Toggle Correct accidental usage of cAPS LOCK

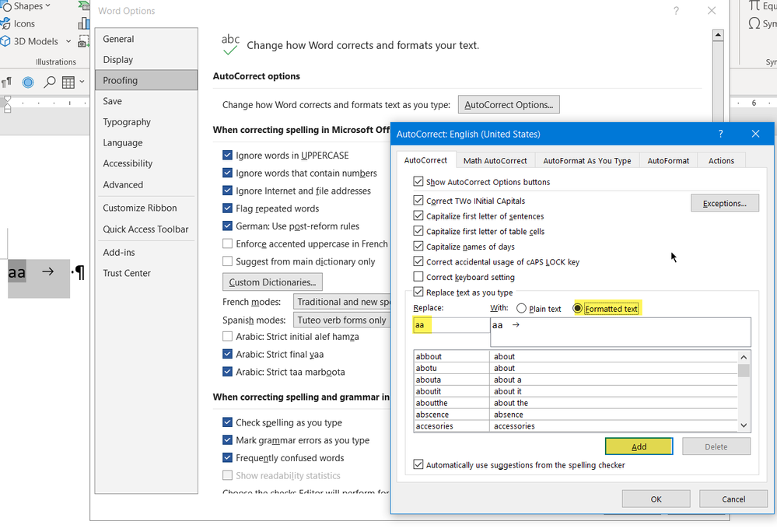pyautogui.click(x=418, y=261)
